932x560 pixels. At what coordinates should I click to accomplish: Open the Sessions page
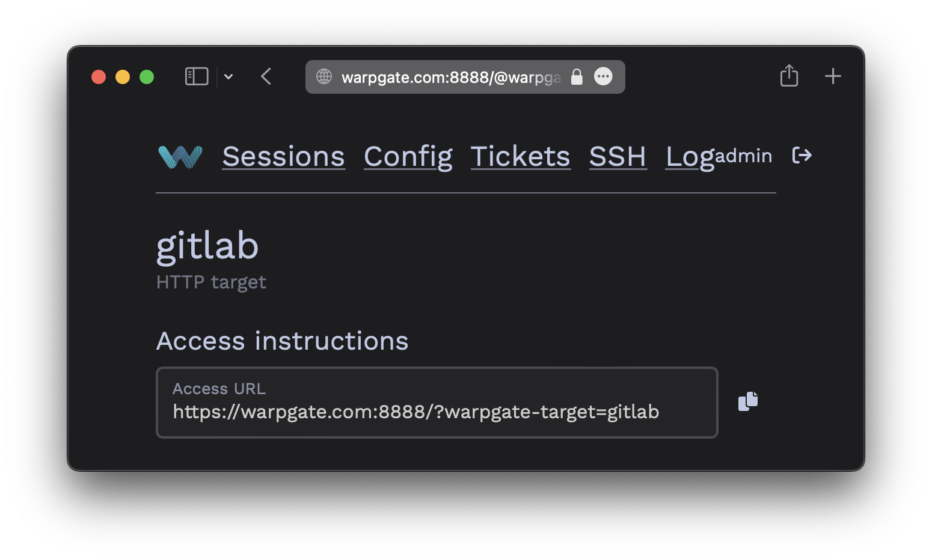[x=284, y=157]
